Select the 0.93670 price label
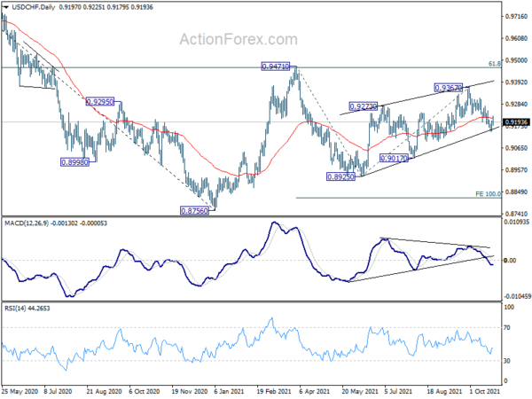Viewport: 532px width, 399px height. 449,88
